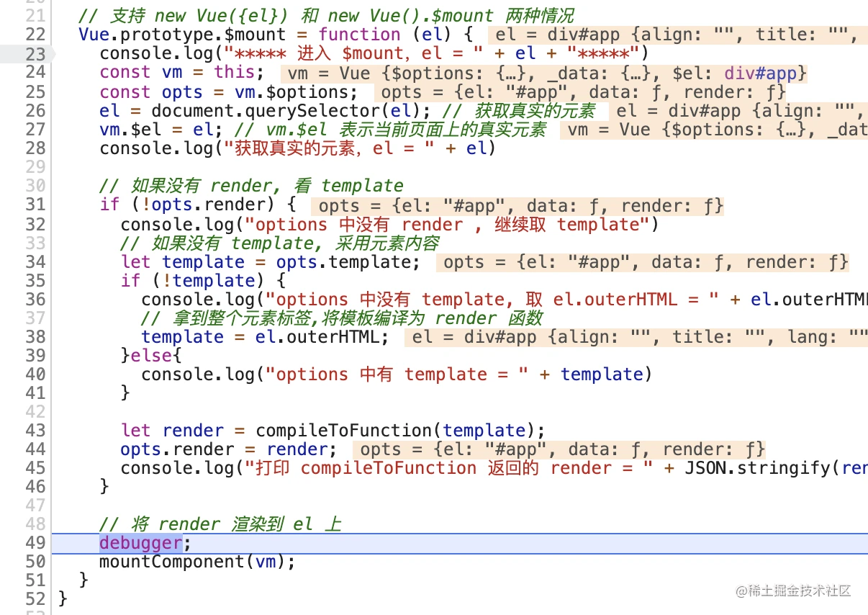Click line number 43 in the gutter
Image resolution: width=868 pixels, height=615 pixels.
[34, 430]
